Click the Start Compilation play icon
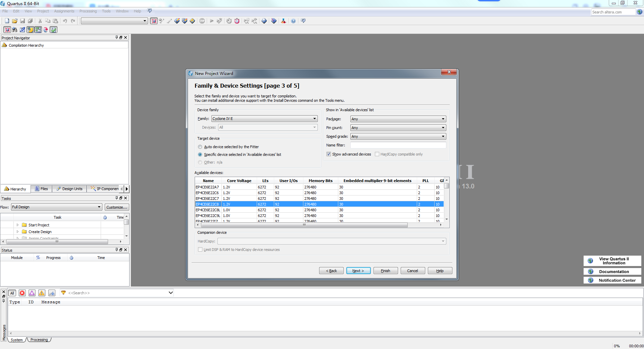Screen dimensions: 644x349 point(211,21)
